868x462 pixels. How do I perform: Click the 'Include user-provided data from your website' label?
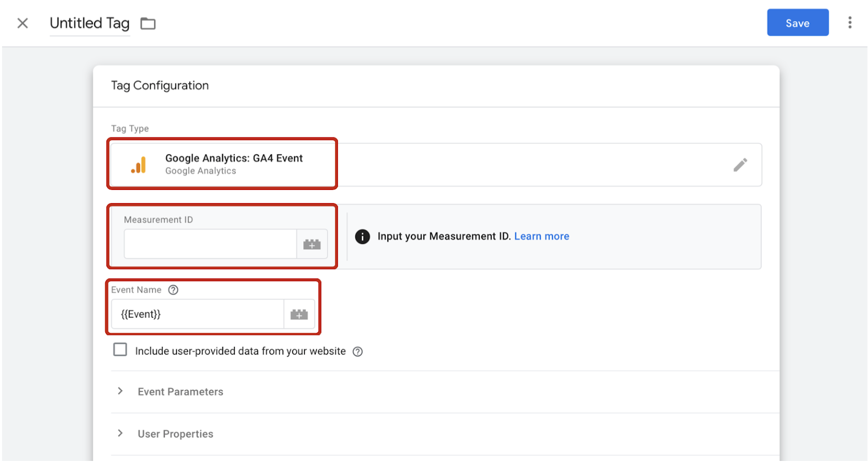(240, 351)
